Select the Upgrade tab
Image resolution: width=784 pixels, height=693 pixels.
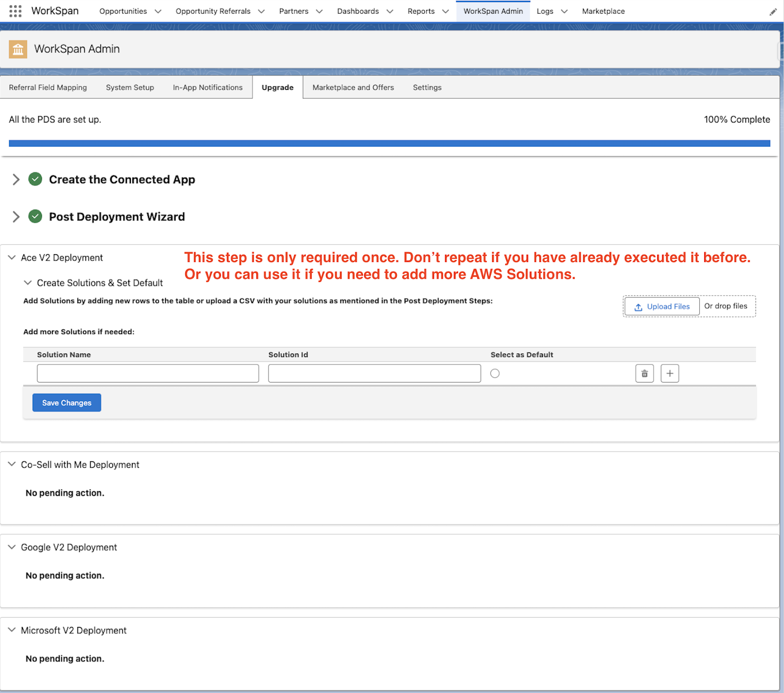[277, 87]
